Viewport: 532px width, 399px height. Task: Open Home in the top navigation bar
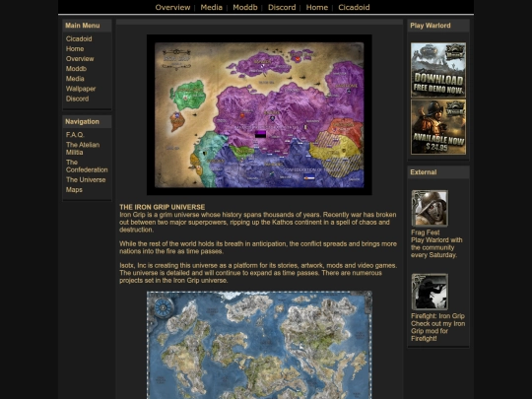pyautogui.click(x=317, y=7)
